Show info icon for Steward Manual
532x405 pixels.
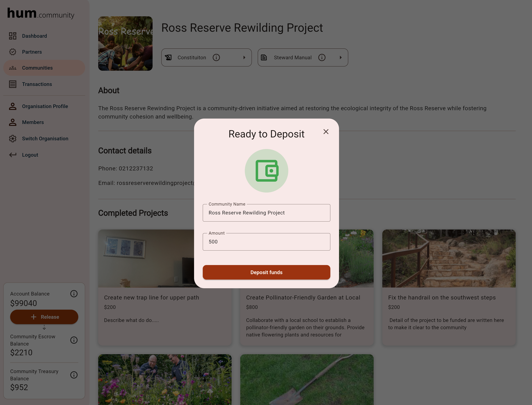322,57
